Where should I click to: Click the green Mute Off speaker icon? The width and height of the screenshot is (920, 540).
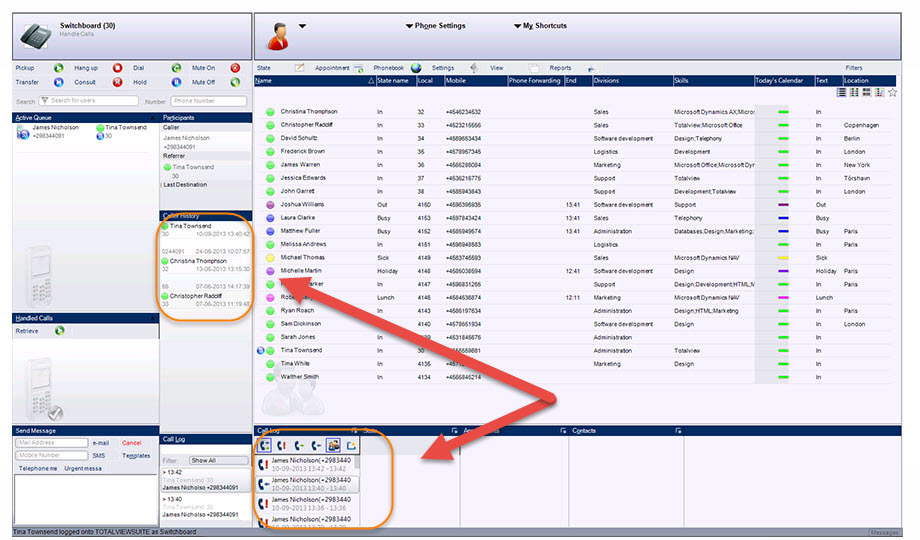pos(235,82)
